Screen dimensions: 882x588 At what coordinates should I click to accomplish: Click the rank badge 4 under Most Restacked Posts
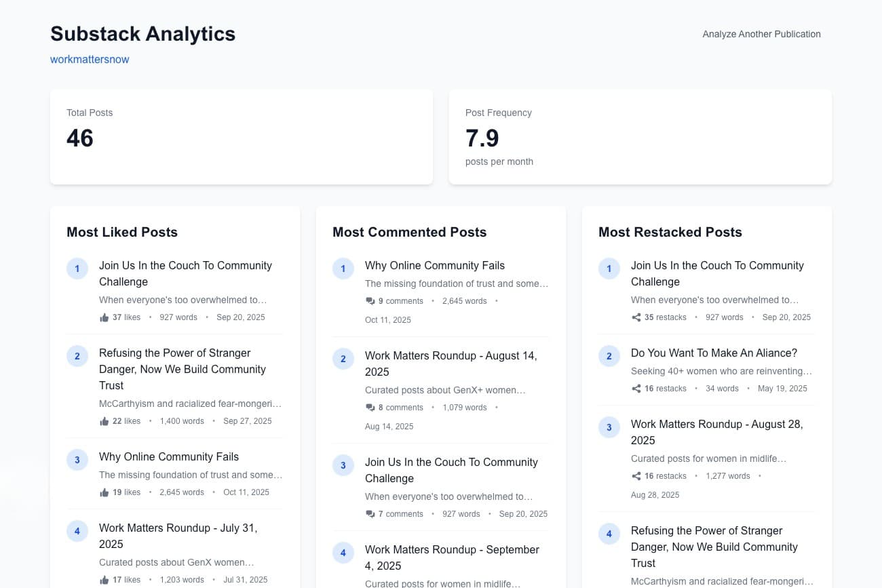pyautogui.click(x=609, y=534)
